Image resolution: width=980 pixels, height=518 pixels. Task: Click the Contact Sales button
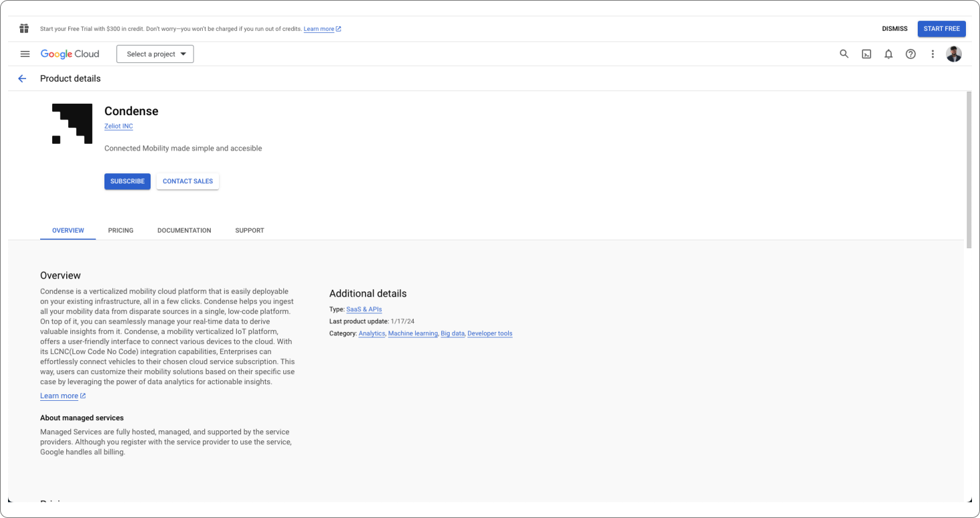pyautogui.click(x=187, y=181)
